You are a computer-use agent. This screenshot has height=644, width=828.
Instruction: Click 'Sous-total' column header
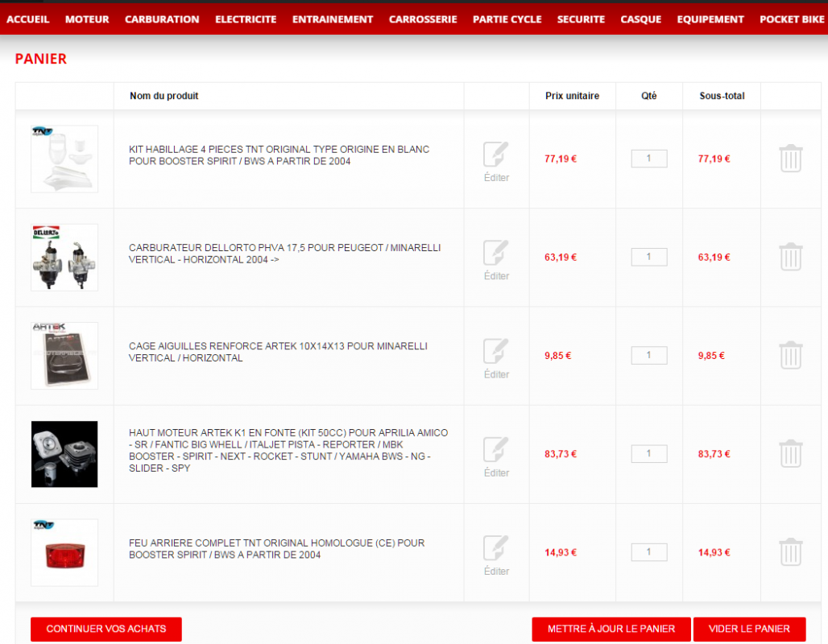(722, 96)
